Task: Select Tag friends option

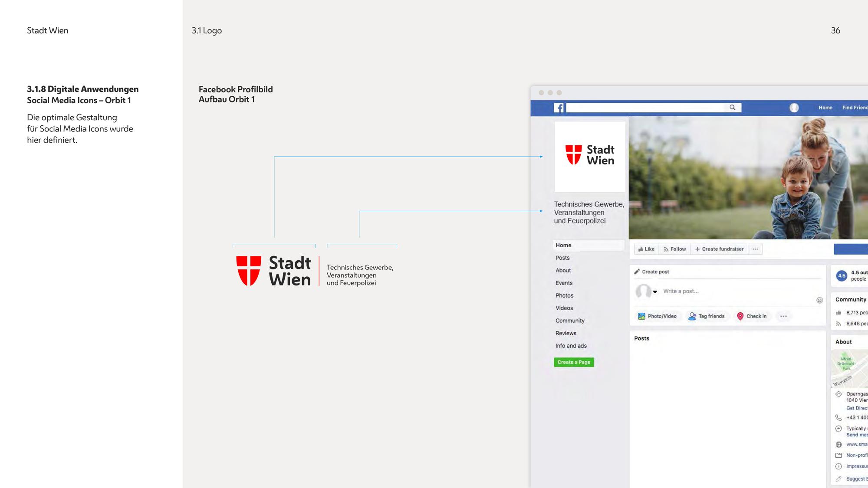Action: [707, 316]
